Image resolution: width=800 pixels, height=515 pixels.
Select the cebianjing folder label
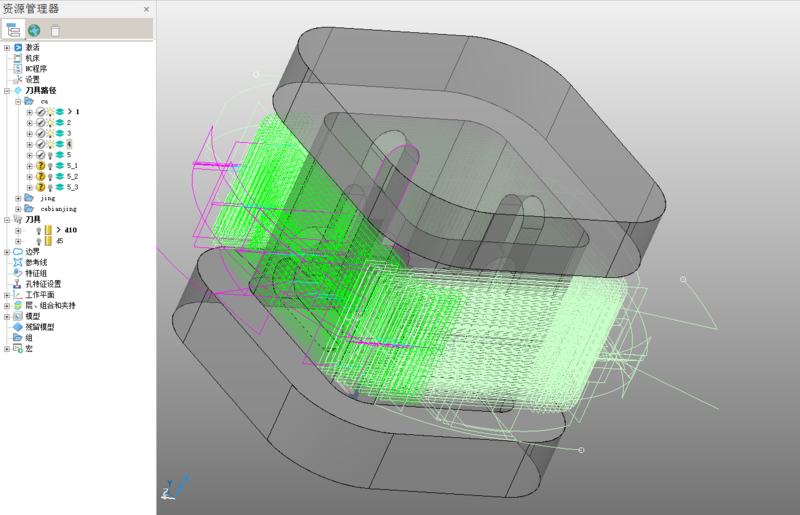click(58, 209)
